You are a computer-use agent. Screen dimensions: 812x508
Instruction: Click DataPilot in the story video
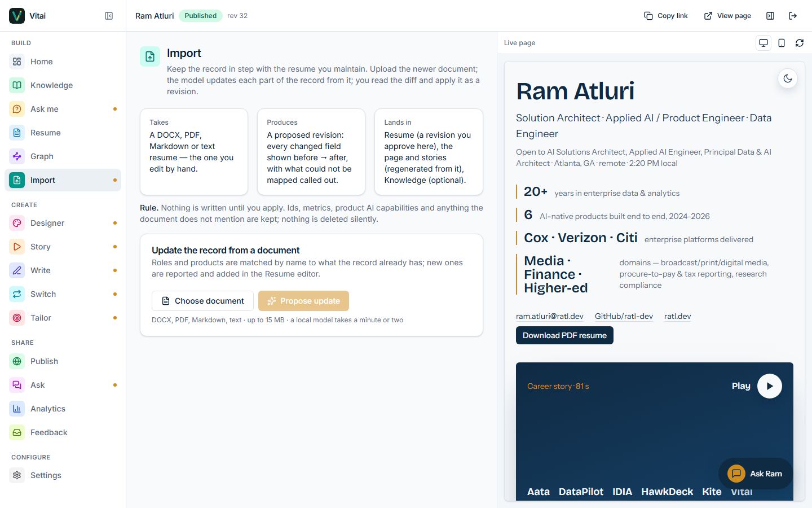coord(581,492)
